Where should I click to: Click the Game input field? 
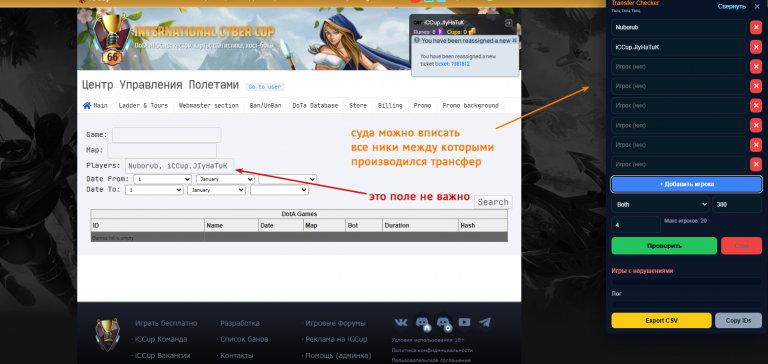167,135
